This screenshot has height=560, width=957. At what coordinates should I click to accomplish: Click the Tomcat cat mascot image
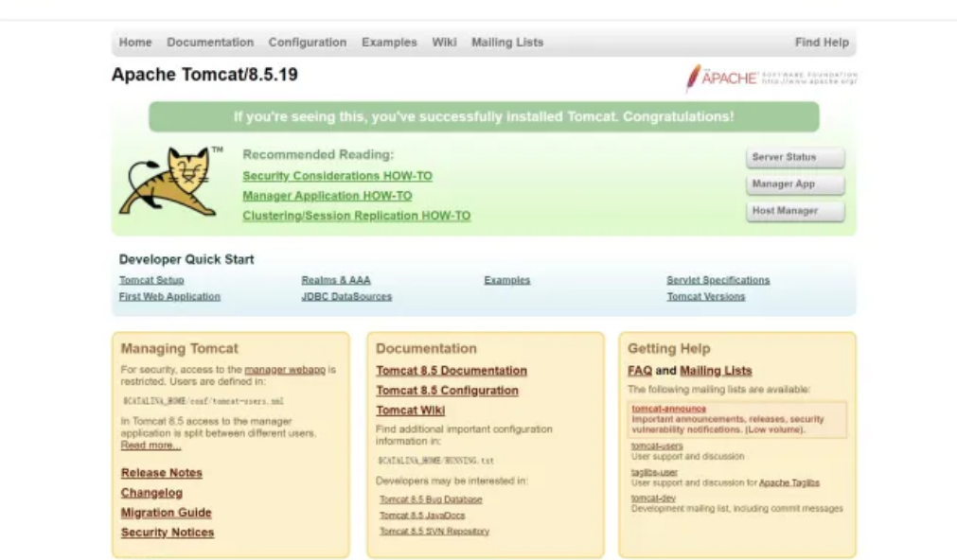[170, 182]
